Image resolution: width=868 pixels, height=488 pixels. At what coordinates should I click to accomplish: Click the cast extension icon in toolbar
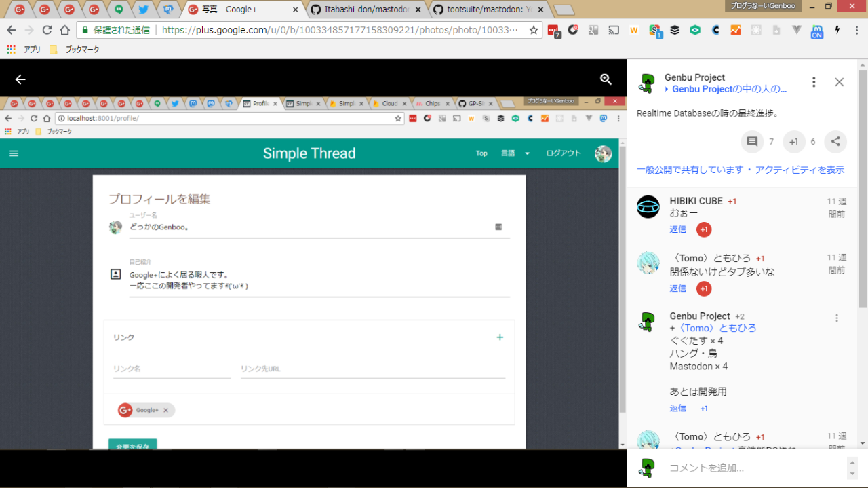pos(614,30)
